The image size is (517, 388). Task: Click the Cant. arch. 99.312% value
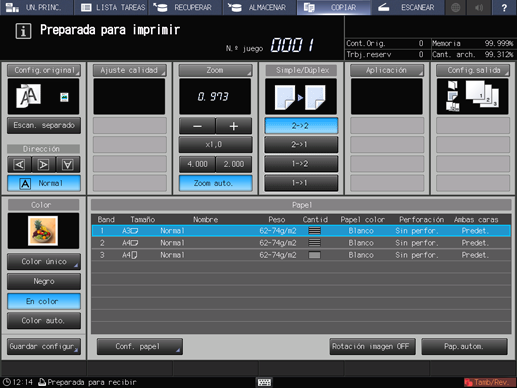coord(499,54)
